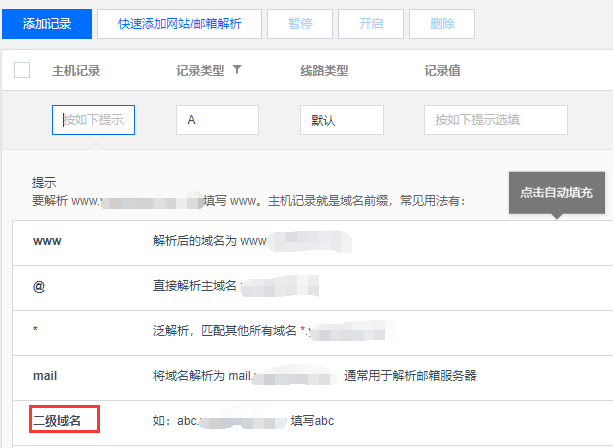
Task: Click the 泛解析，匹配其他所有域名 description
Action: point(225,331)
